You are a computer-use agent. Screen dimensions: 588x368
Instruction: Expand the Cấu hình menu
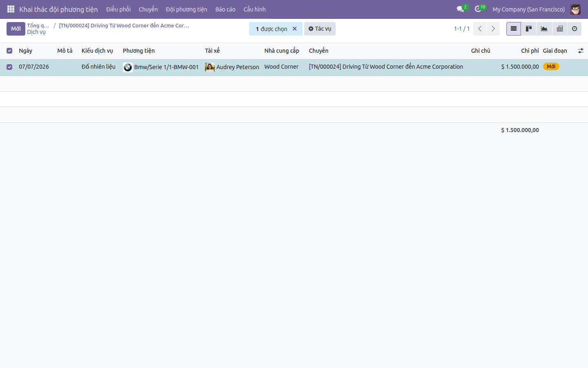pyautogui.click(x=254, y=9)
